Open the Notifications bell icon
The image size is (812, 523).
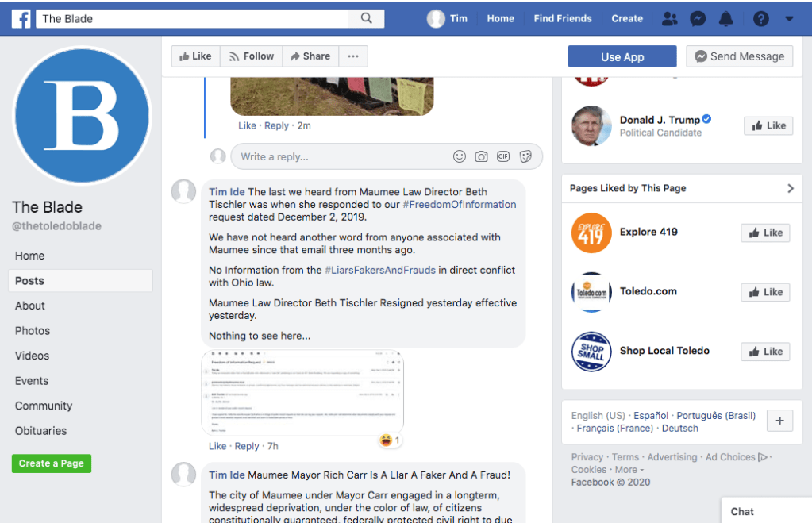coord(725,18)
